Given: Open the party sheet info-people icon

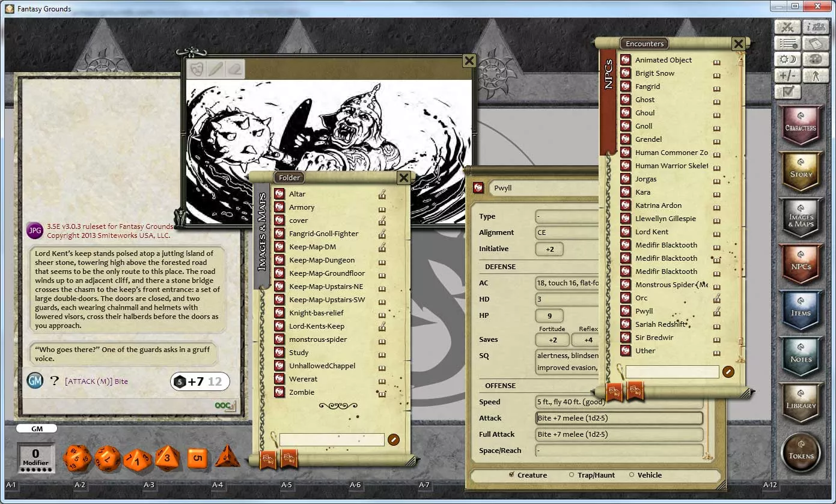Looking at the screenshot, I should point(816,27).
